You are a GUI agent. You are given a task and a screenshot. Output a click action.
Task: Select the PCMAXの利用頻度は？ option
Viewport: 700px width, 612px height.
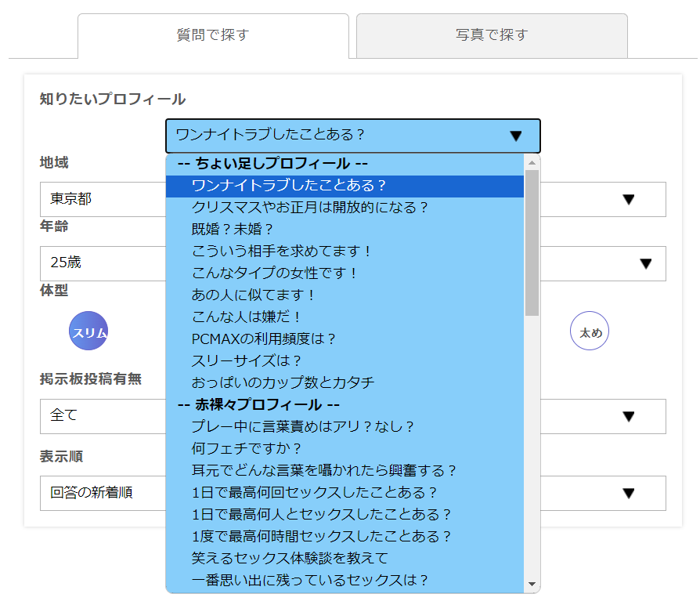264,339
